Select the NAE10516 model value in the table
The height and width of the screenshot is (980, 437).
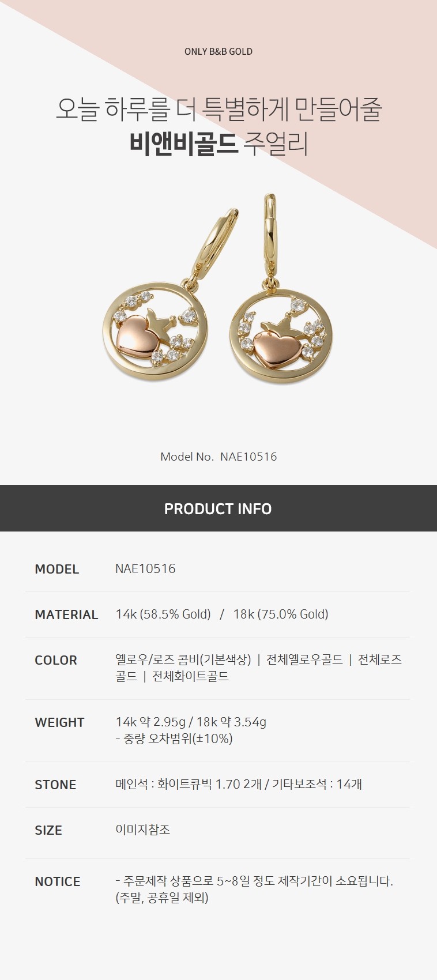coord(145,568)
